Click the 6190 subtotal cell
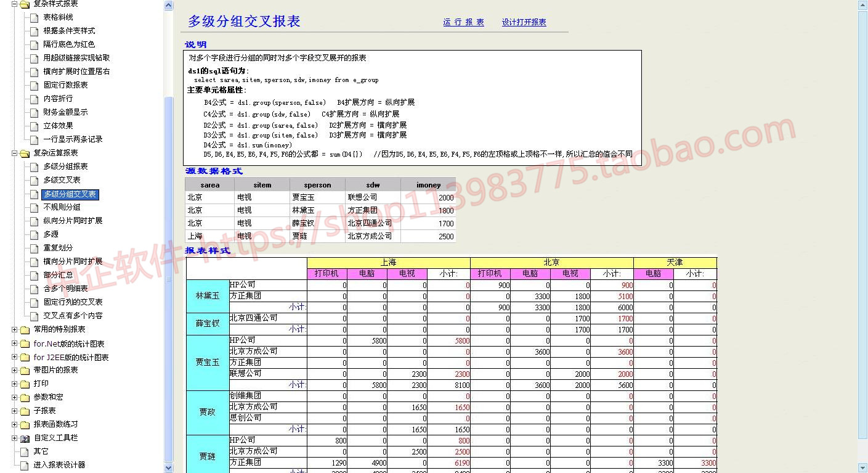This screenshot has height=473, width=868. pyautogui.click(x=449, y=463)
